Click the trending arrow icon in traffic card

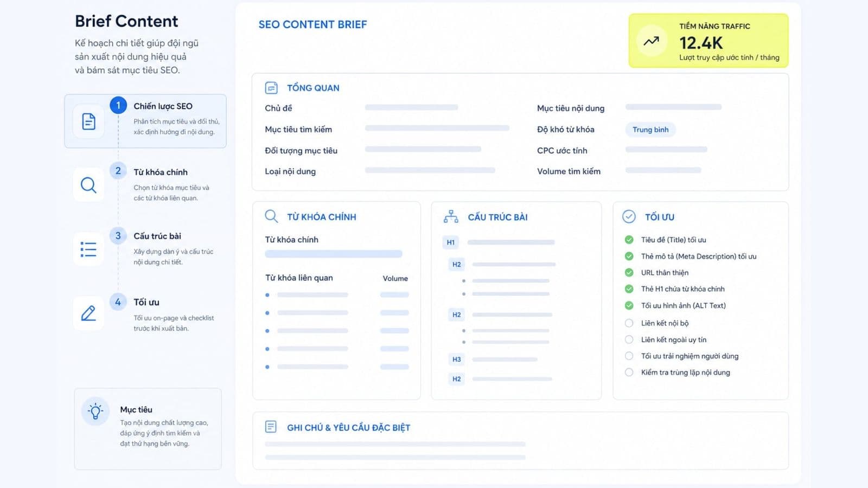(652, 41)
